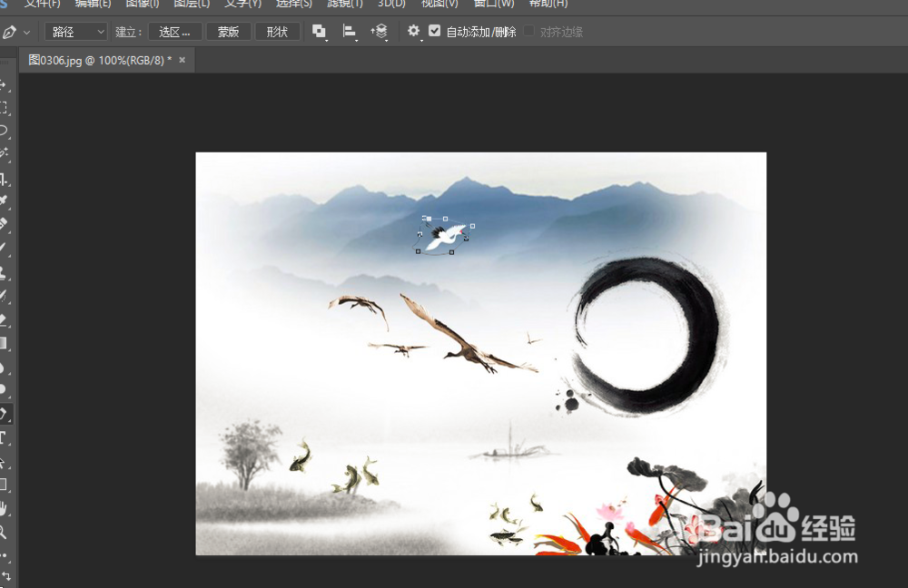The image size is (908, 588).
Task: Open the 滤镜(T) menu
Action: point(345,4)
